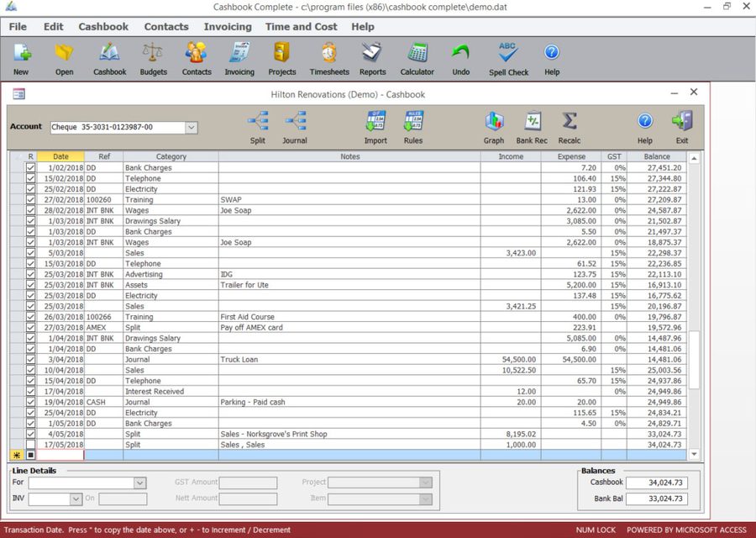Viewport: 756px width, 538px height.
Task: Expand the INV dropdown in Line Details
Action: tap(76, 498)
